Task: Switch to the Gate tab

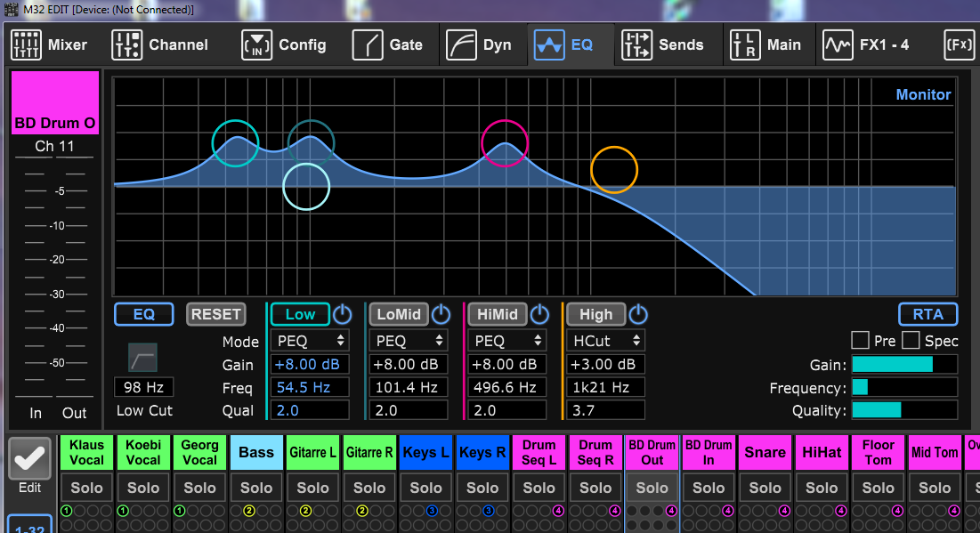Action: point(387,45)
